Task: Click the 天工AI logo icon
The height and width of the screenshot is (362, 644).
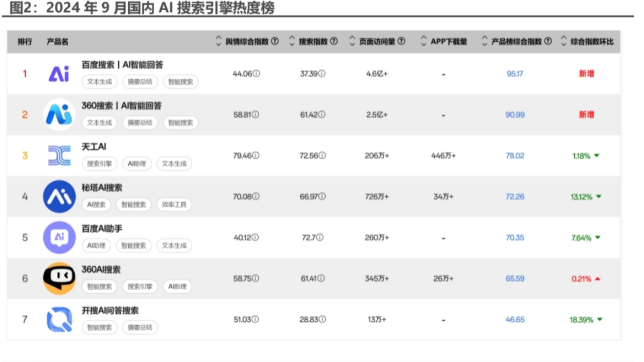Action: [x=59, y=156]
